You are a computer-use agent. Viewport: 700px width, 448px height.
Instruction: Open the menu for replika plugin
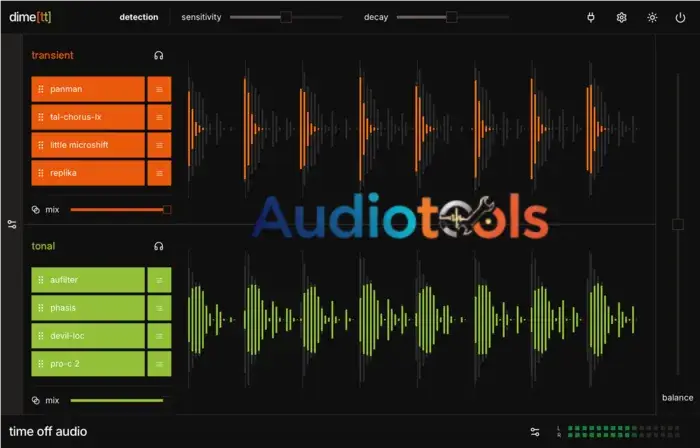[159, 173]
